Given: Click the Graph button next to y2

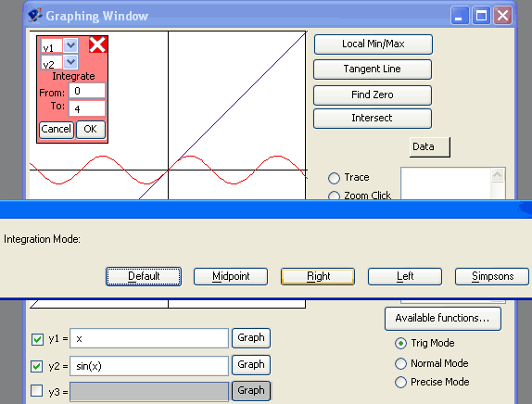Looking at the screenshot, I should click(251, 365).
